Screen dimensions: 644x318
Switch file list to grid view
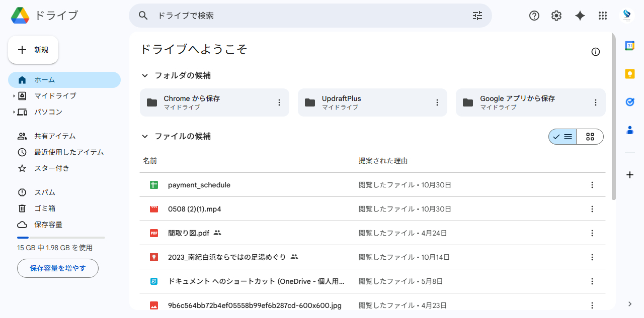click(x=590, y=136)
